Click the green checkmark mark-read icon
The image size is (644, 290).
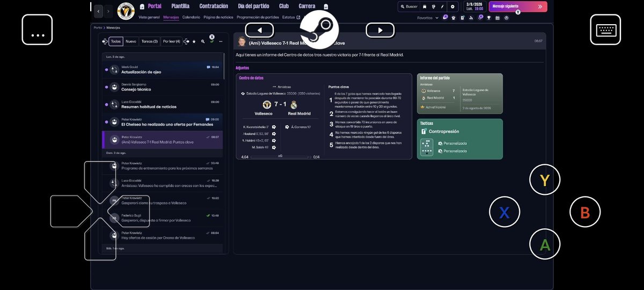(211, 41)
